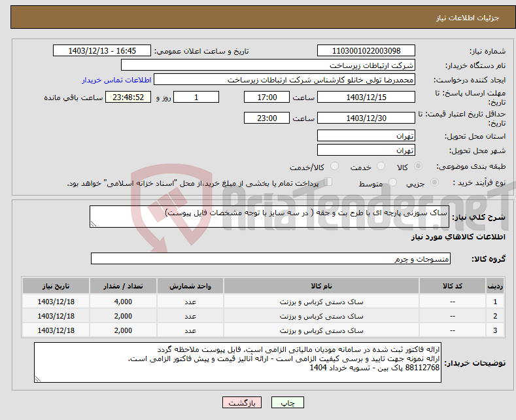Click the need number field 1103001022003098
Viewport: 516px width, 420px height.
(x=366, y=50)
